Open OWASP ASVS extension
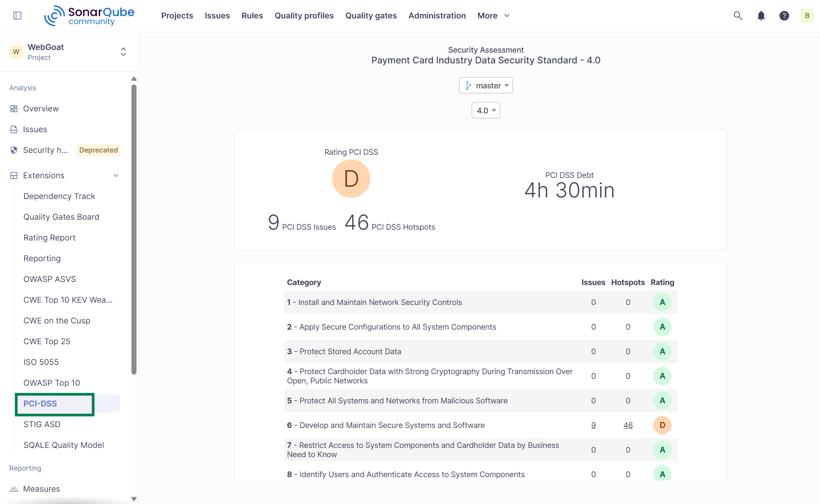Viewport: 820px width, 504px height. 50,279
